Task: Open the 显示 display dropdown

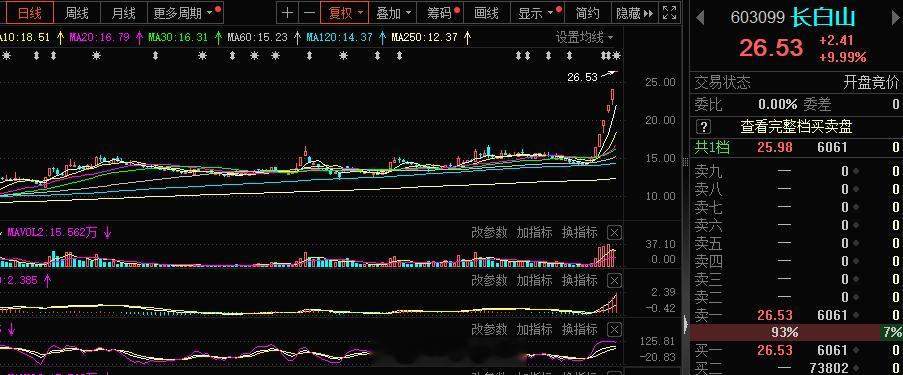Action: tap(536, 13)
